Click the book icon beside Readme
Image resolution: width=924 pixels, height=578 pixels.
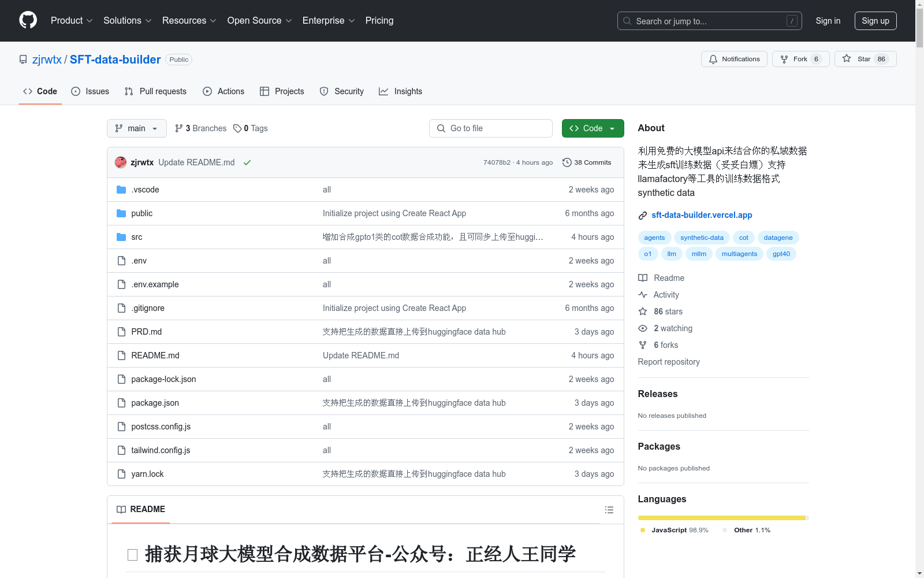tap(643, 278)
